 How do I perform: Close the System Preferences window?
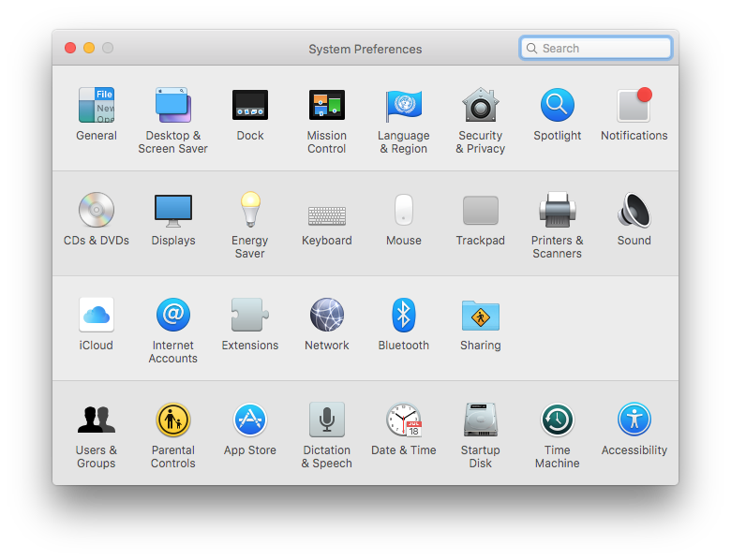(70, 48)
